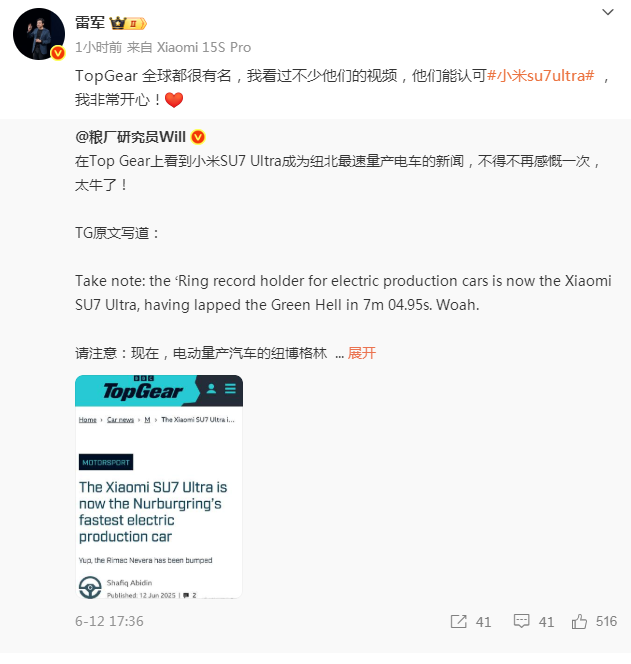Click the red heart emoji

click(174, 100)
